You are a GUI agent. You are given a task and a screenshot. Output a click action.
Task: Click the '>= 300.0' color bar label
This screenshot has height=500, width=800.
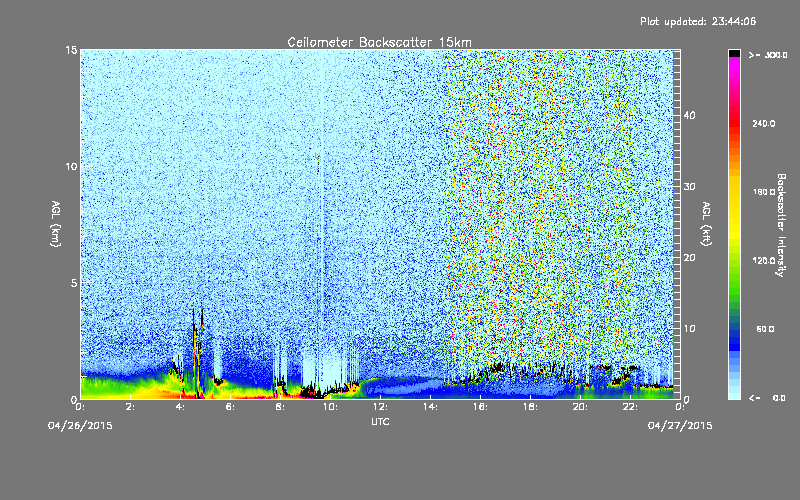point(768,55)
